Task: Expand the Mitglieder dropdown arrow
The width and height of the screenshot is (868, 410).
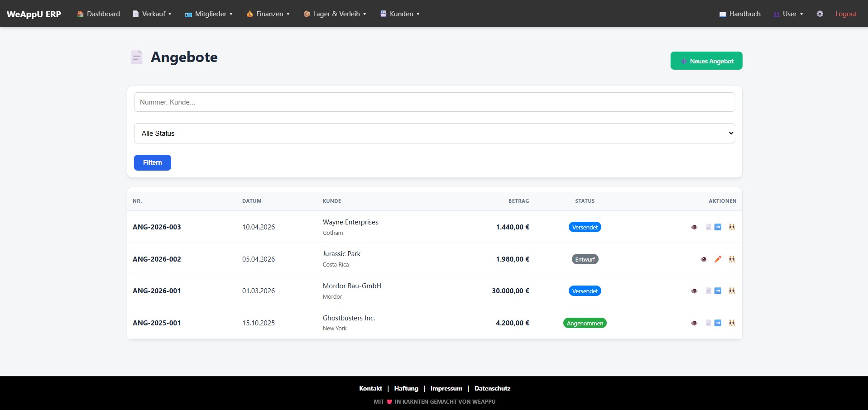Action: click(231, 14)
